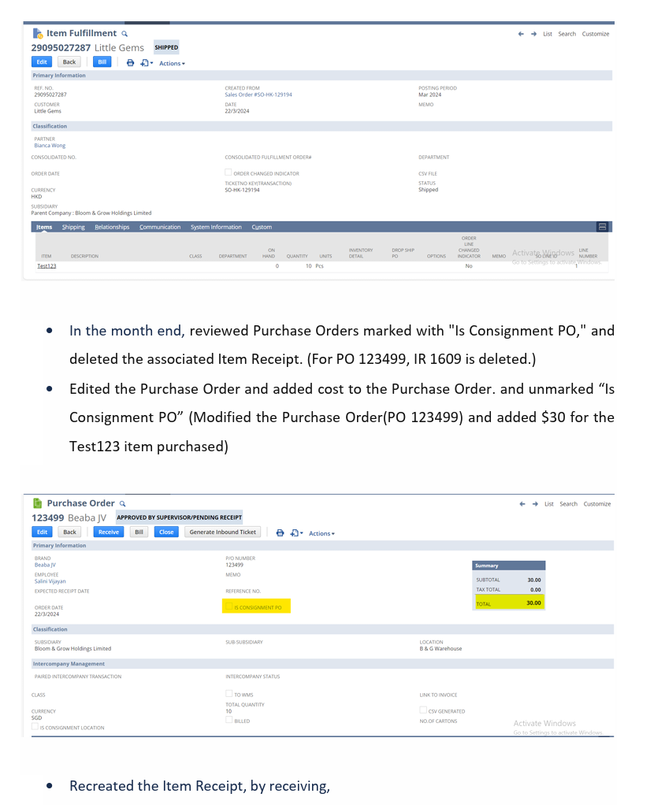Click the SO-HK-129194 ticket number key value
The height and width of the screenshot is (812, 654).
tap(243, 190)
